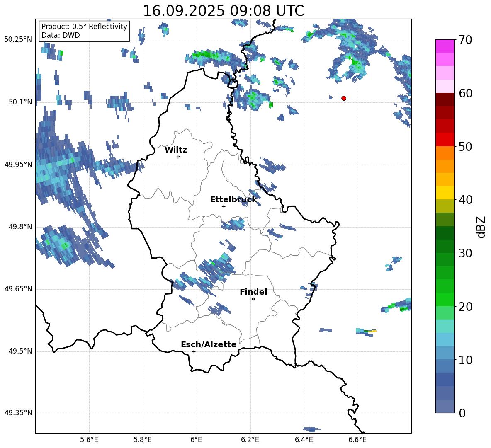Click the 49.8°N latitude label
This screenshot has width=491, height=448.
(x=20, y=227)
